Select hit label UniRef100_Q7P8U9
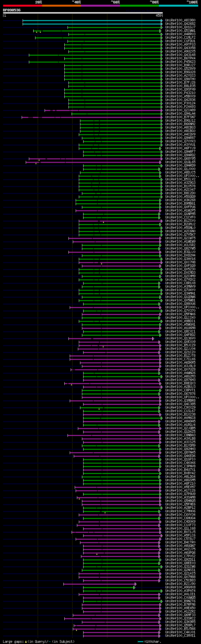Viewport: 201px width, 644px height. pos(180,494)
